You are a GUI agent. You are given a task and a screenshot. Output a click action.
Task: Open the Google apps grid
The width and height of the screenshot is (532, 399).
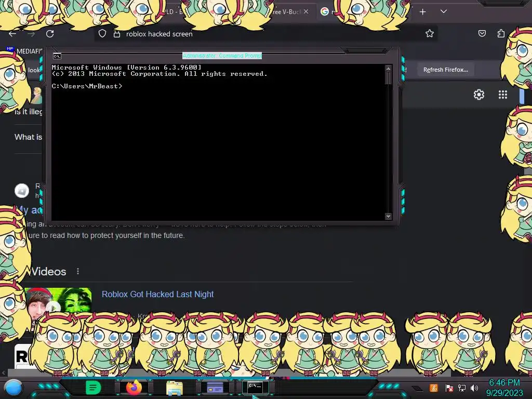tap(503, 95)
